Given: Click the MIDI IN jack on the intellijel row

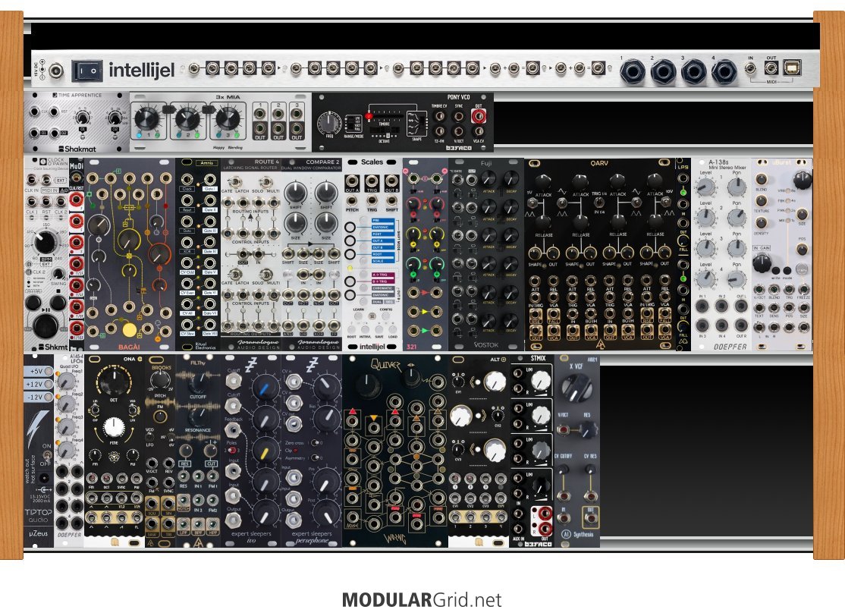Looking at the screenshot, I should (750, 68).
